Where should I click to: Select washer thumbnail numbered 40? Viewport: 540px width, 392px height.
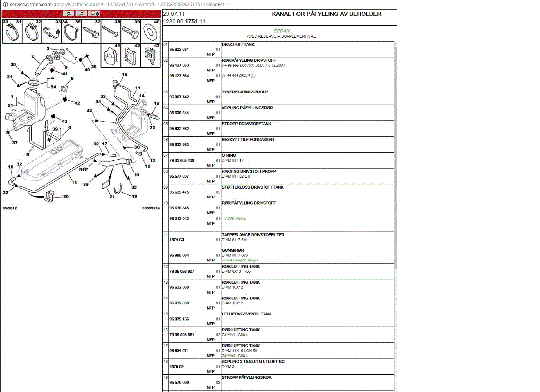[x=150, y=31]
